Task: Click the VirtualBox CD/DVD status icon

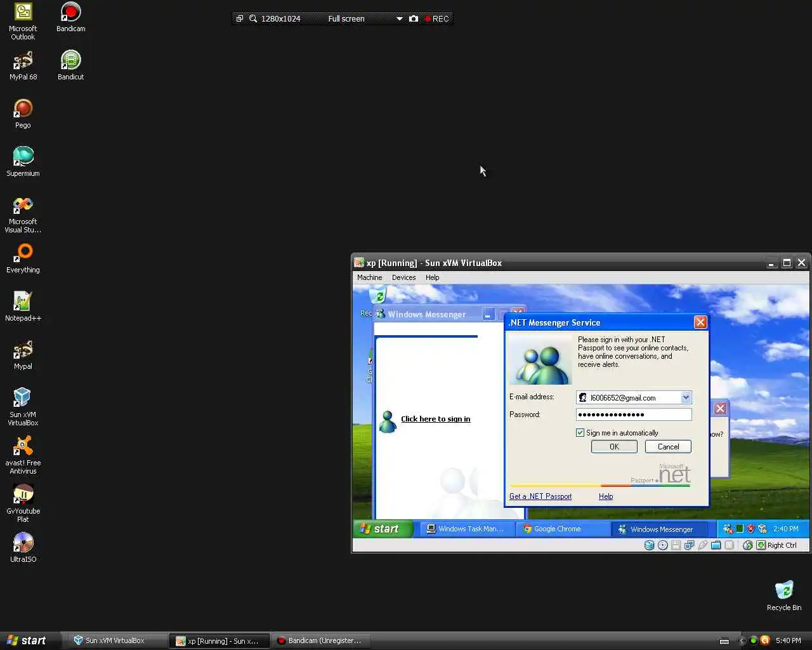Action: click(663, 545)
